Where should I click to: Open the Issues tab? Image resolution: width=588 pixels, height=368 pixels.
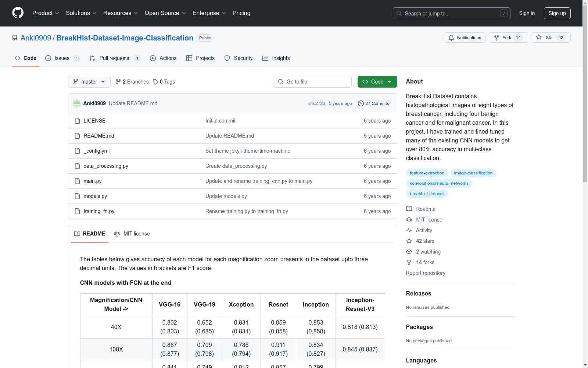point(62,58)
